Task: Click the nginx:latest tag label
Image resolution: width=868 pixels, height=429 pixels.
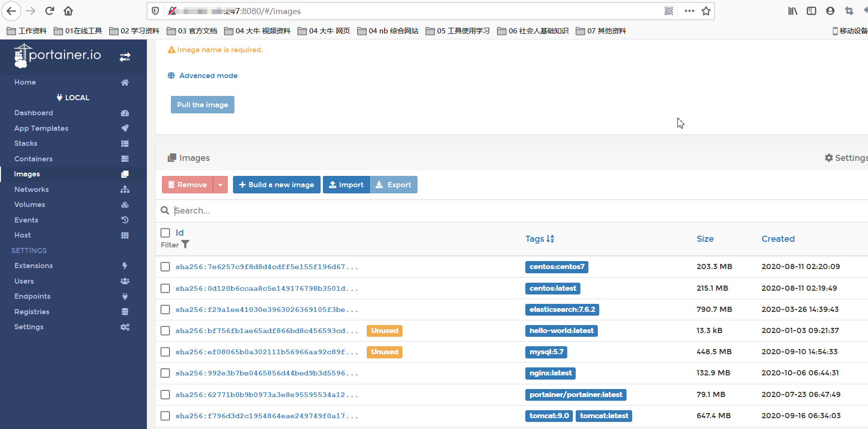Action: click(550, 373)
